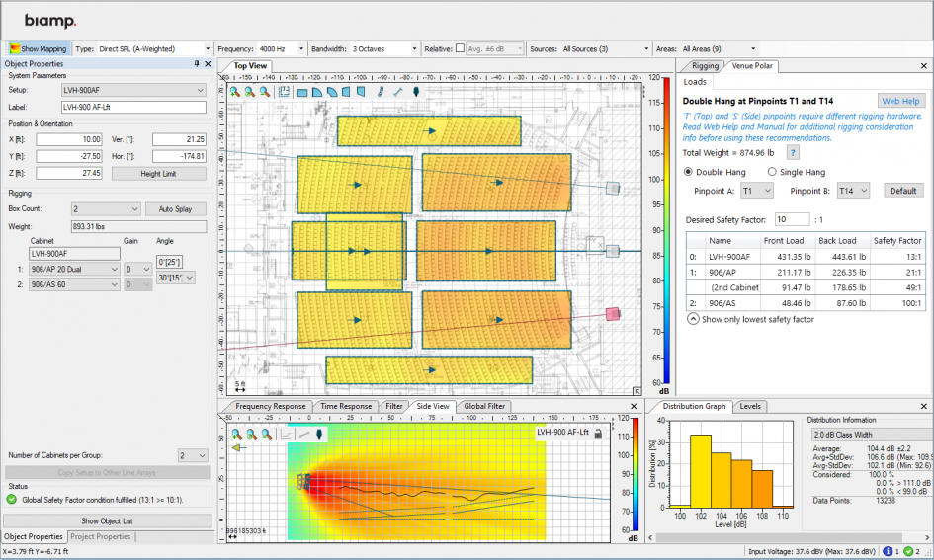The height and width of the screenshot is (560, 934).
Task: Click the total weight help question mark icon
Action: (x=793, y=152)
